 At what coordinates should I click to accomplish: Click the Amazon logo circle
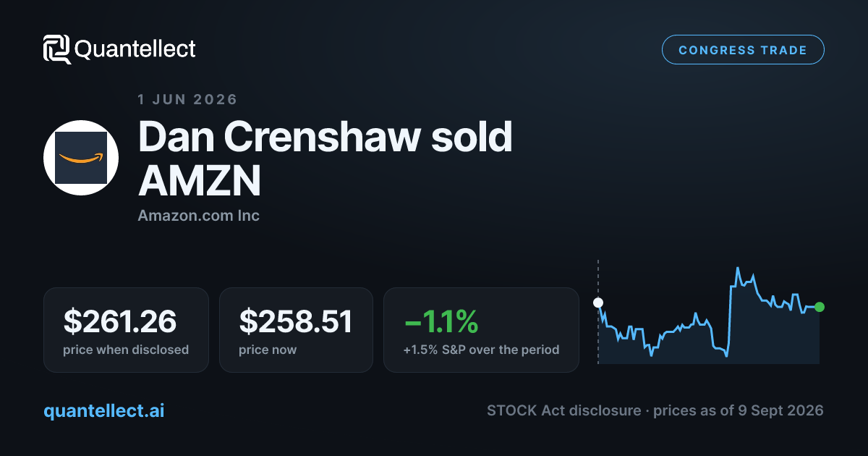[x=81, y=158]
